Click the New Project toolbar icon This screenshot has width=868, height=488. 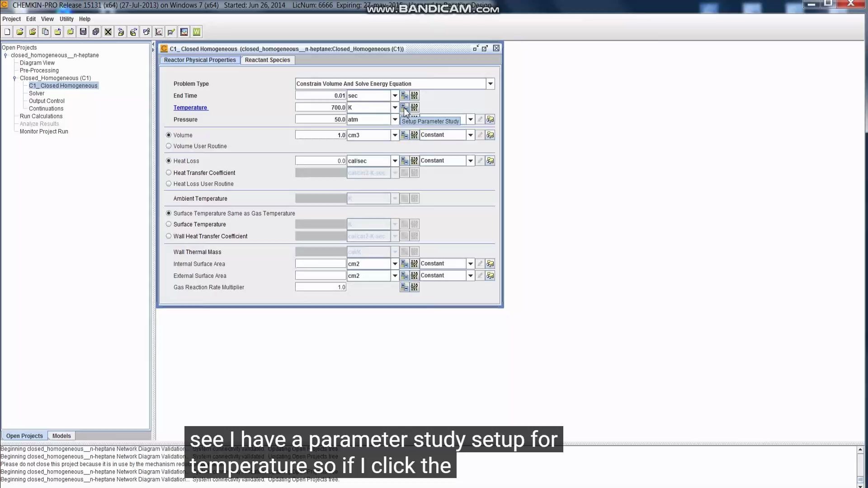click(7, 32)
